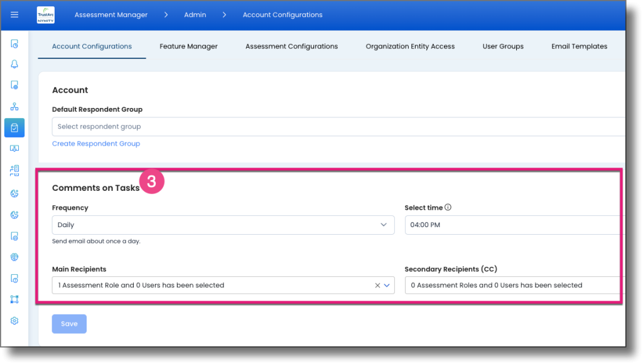Click the Select time info icon

point(448,207)
